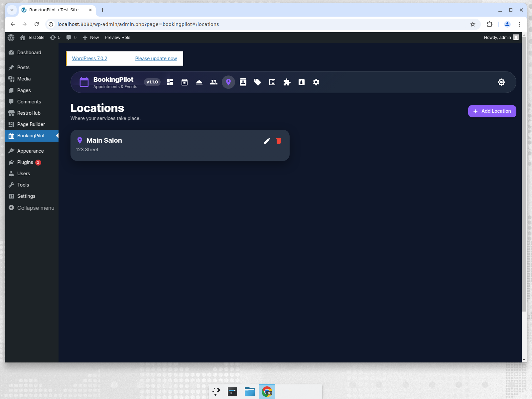532x399 pixels.
Task: View site information icon in address bar
Action: 51,24
